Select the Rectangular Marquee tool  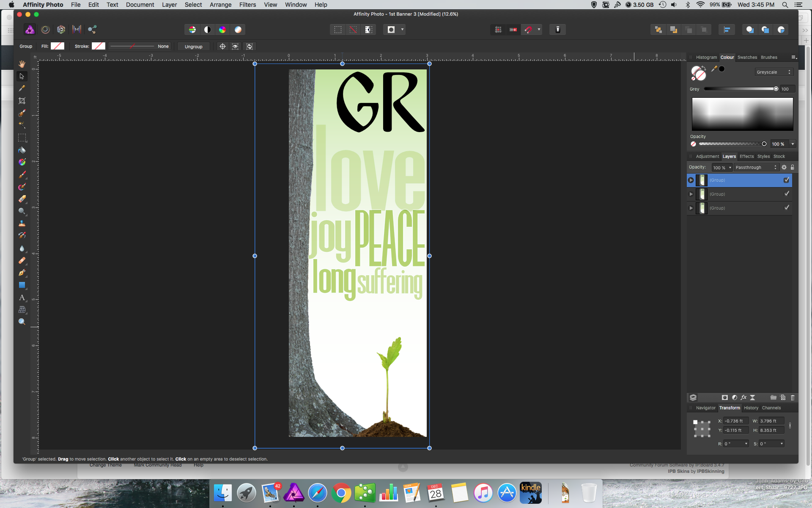point(22,138)
